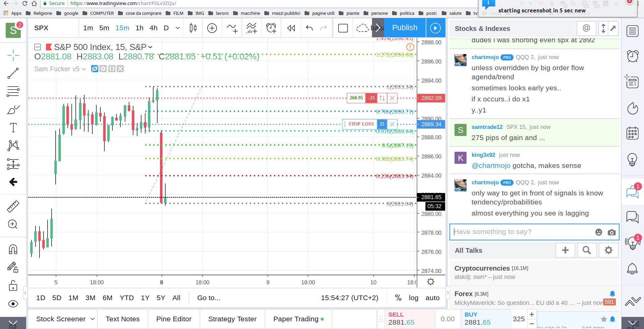Open the candlestick chart style menu
644x329 pixels.
click(x=193, y=28)
